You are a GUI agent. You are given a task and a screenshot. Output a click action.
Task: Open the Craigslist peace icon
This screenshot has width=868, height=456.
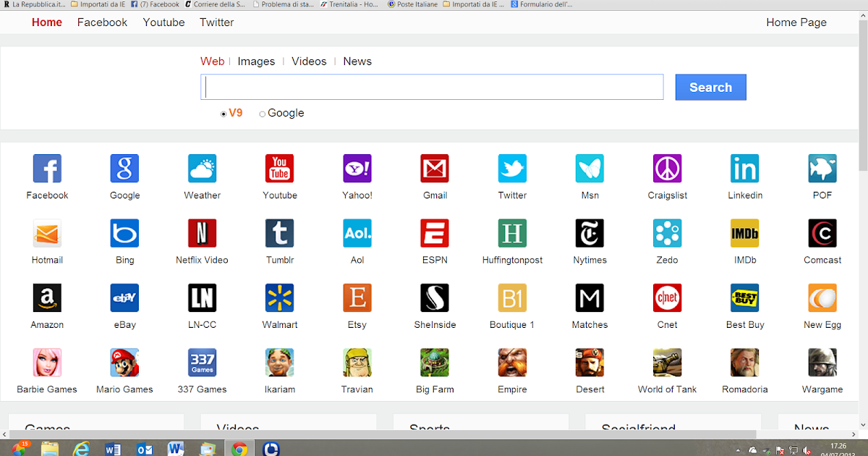pos(667,169)
